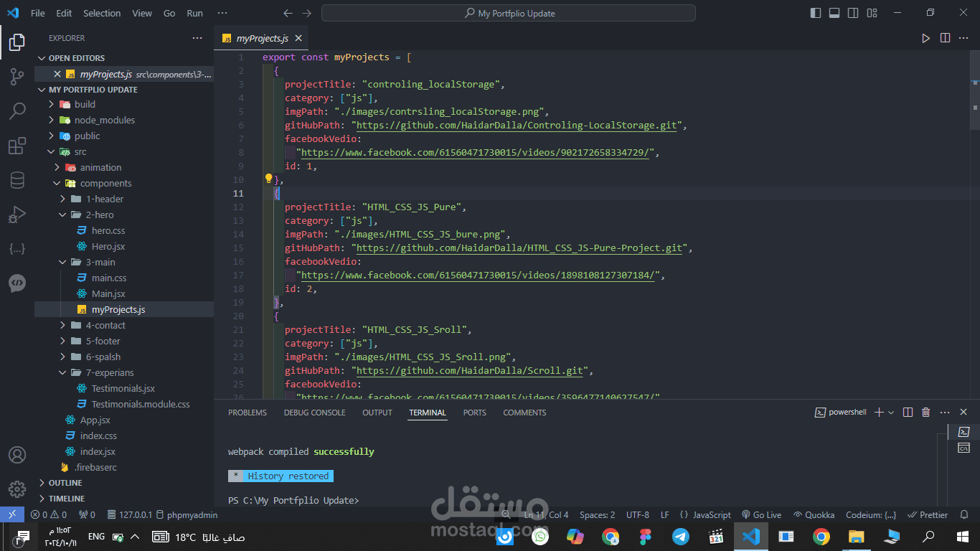The height and width of the screenshot is (551, 980).
Task: Kill the terminal with trash icon
Action: 925,413
